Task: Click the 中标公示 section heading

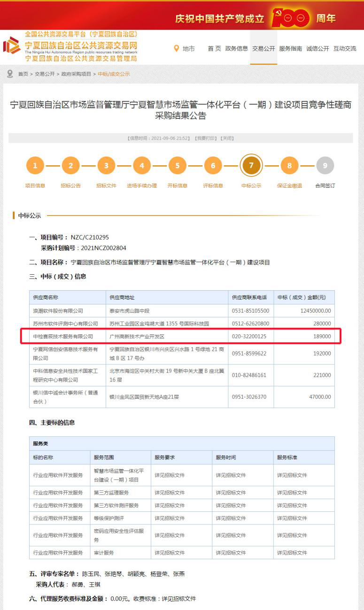Action: [30, 216]
